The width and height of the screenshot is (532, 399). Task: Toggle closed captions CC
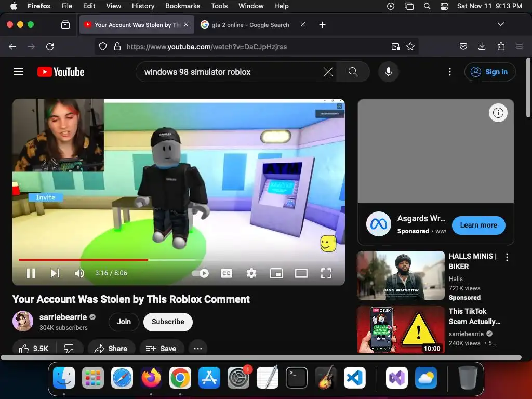point(227,273)
